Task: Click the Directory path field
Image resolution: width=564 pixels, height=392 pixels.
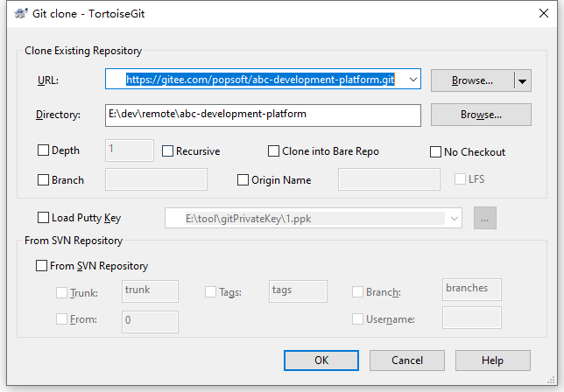Action: point(263,115)
